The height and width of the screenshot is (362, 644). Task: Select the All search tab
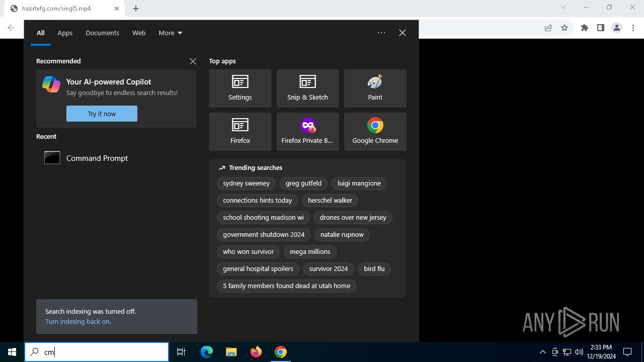pos(41,33)
